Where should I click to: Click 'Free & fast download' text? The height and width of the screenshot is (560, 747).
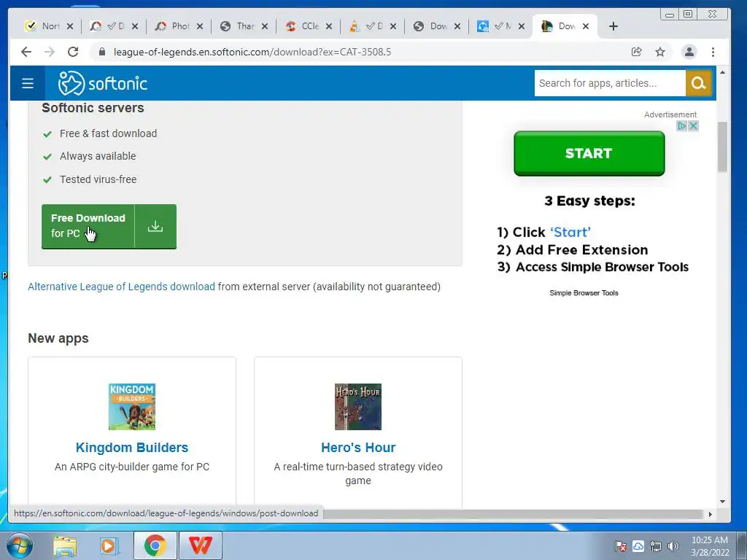click(x=108, y=133)
